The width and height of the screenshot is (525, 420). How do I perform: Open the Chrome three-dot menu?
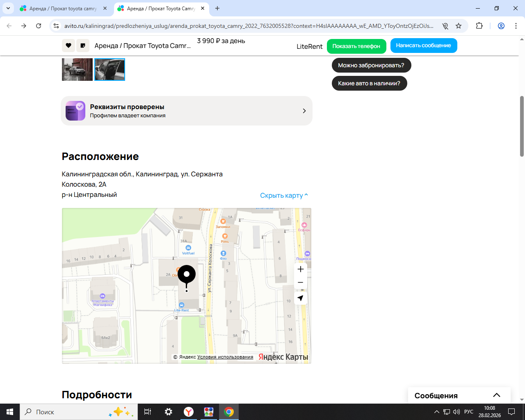(516, 26)
